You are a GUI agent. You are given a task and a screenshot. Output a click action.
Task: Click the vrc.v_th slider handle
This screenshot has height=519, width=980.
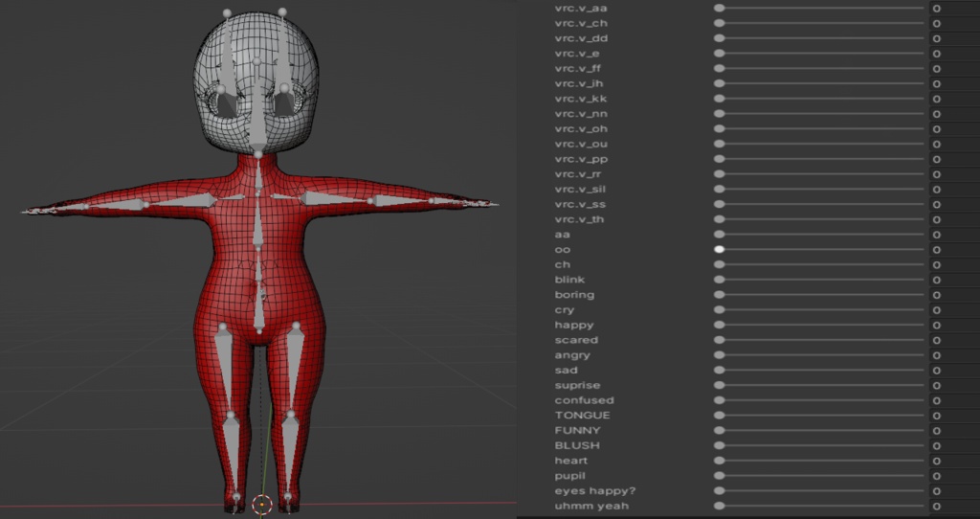pyautogui.click(x=720, y=219)
